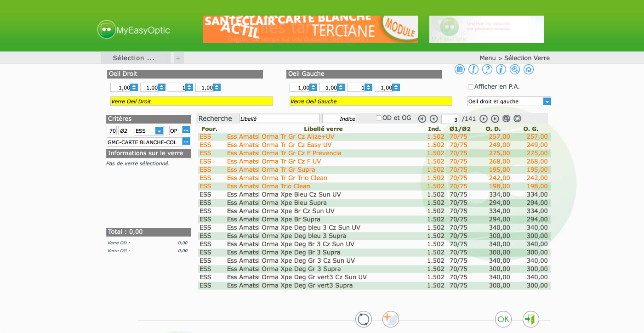
Task: Click the magnifier search icon beside pagination
Action: point(506,119)
